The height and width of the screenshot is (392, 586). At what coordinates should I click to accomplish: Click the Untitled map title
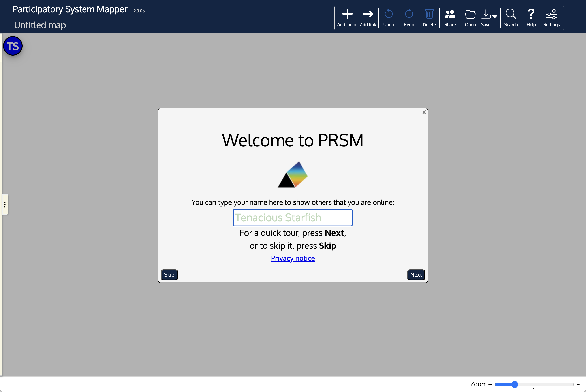click(40, 25)
